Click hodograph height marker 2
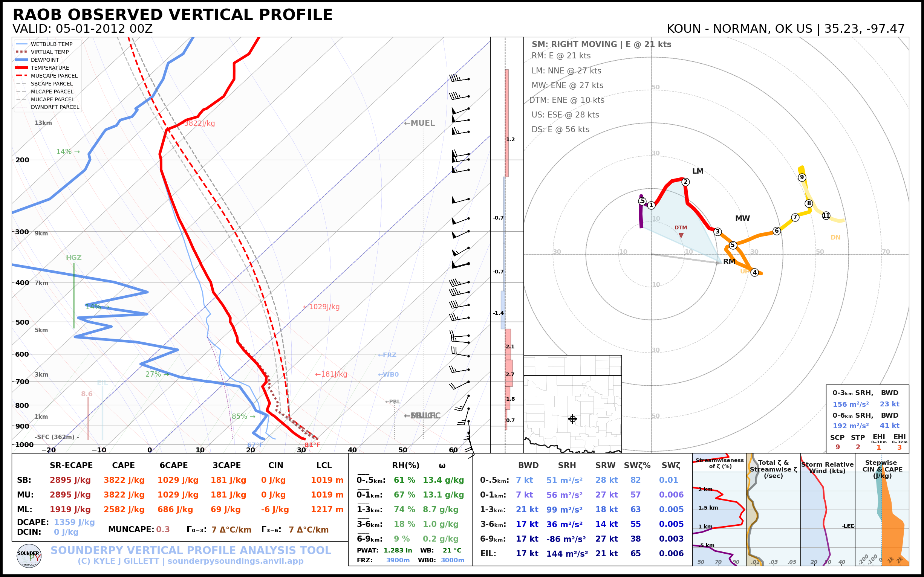Screen dimensions: 924x577 pos(685,182)
